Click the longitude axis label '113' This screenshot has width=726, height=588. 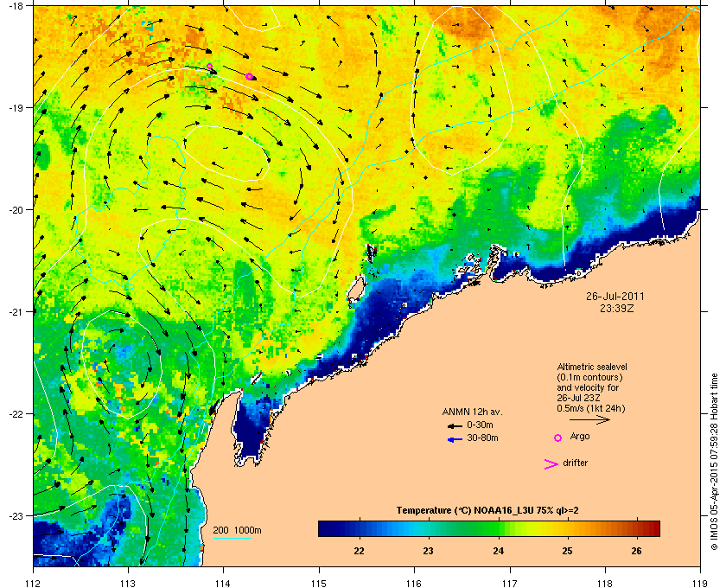click(x=128, y=584)
